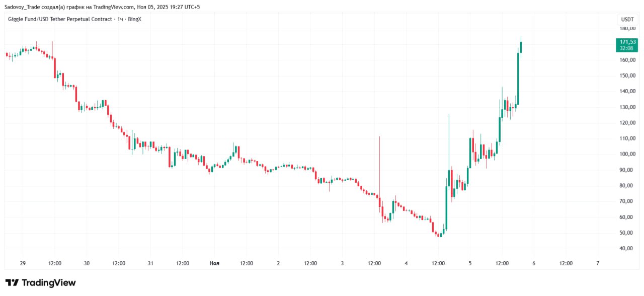The height and width of the screenshot is (296, 644).
Task: Click date marker 31 on time axis
Action: coord(150,263)
